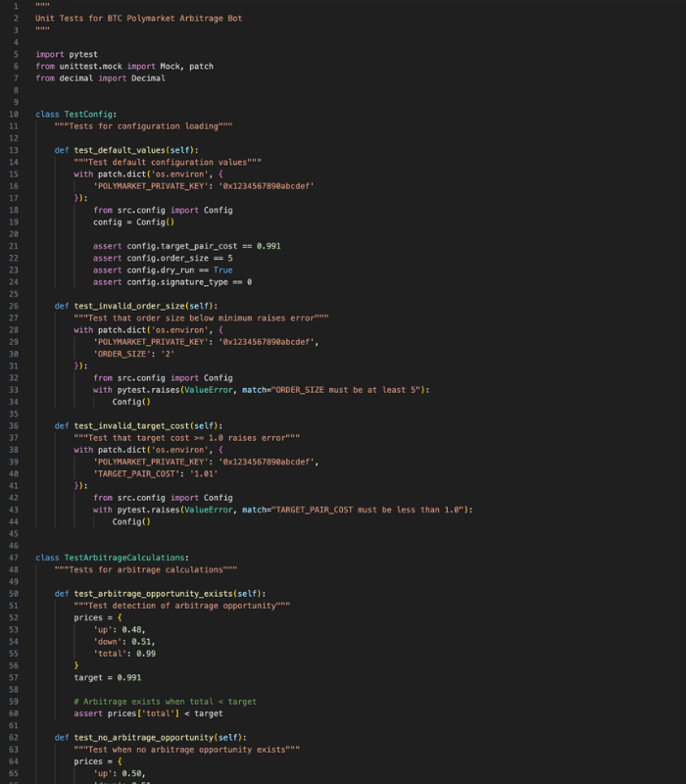Click 'from decimal import Decimal' line

click(100, 78)
